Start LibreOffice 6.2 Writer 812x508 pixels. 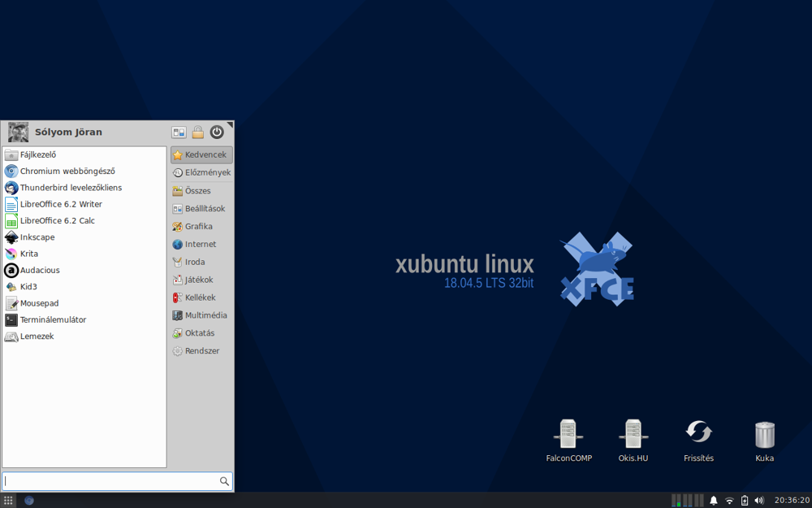61,204
